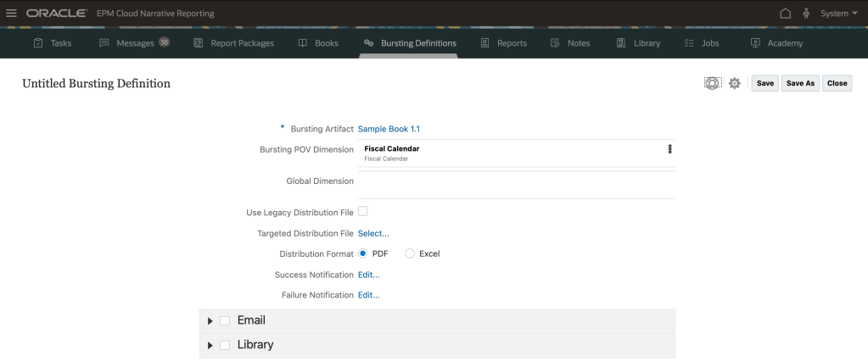Tick the Email section checkbox

point(225,320)
